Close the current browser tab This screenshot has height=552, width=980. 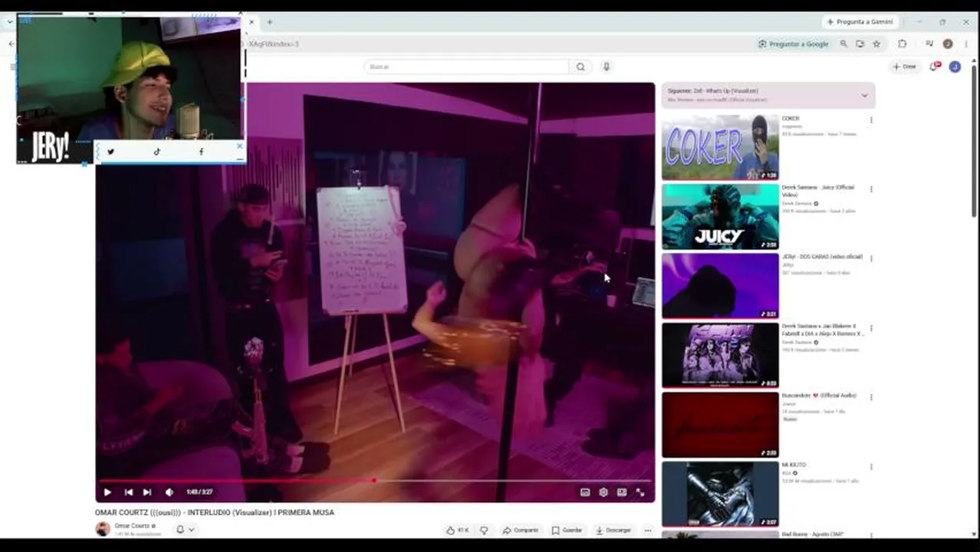(x=251, y=22)
